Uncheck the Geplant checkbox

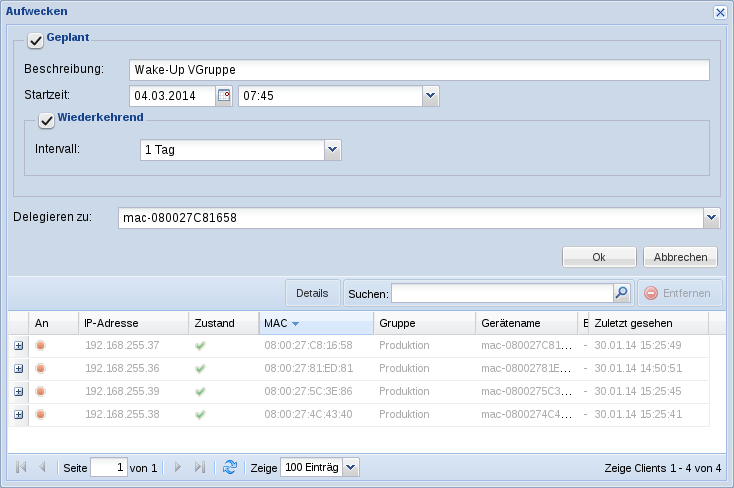[36, 40]
